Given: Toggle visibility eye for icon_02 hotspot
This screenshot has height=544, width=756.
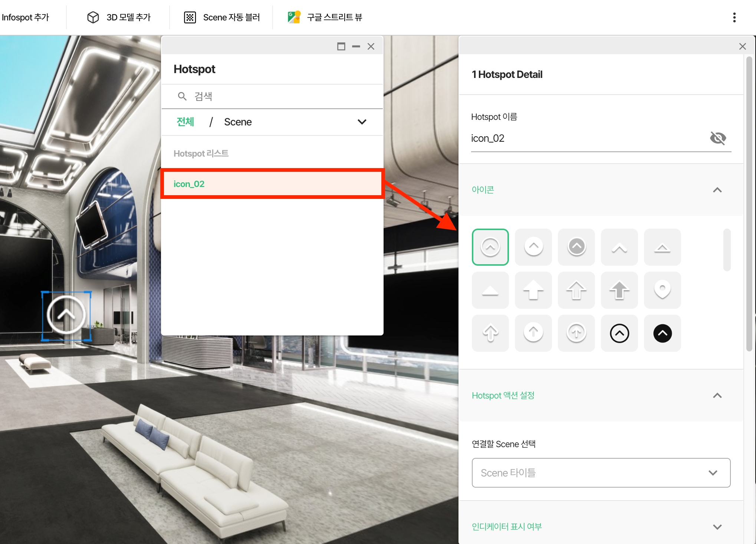Looking at the screenshot, I should [718, 138].
